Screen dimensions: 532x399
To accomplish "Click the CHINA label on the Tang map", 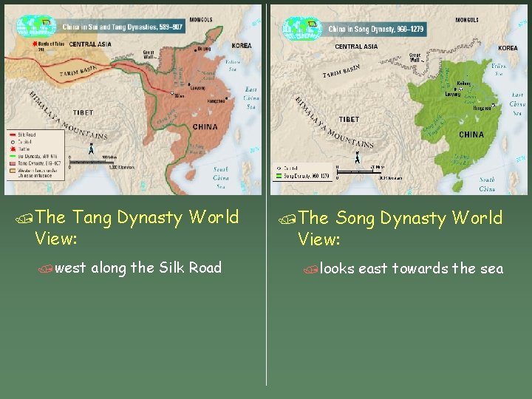I will click(205, 127).
